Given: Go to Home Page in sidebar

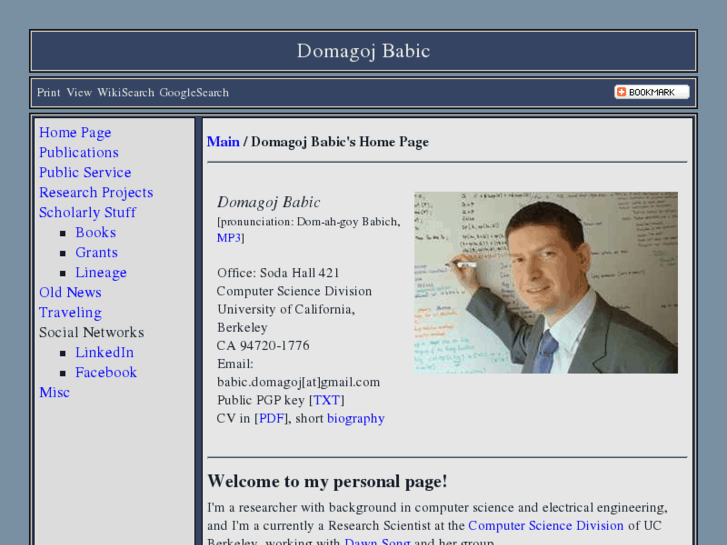Looking at the screenshot, I should click(75, 133).
